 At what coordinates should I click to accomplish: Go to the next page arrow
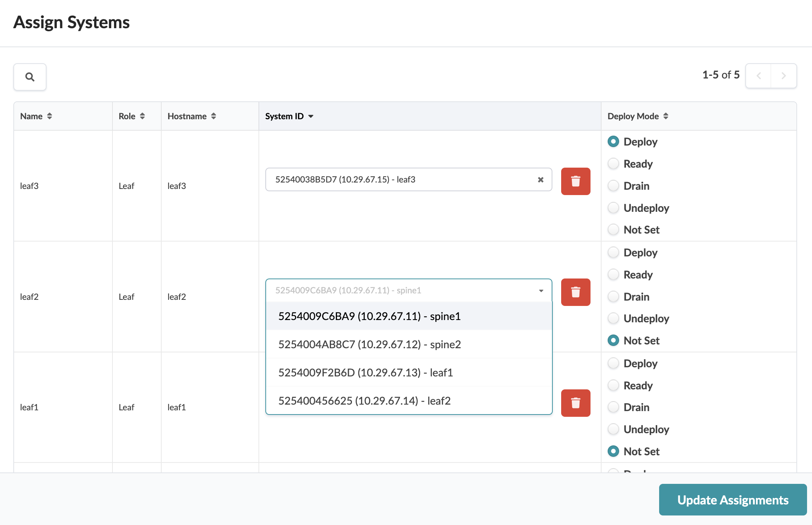(x=783, y=76)
